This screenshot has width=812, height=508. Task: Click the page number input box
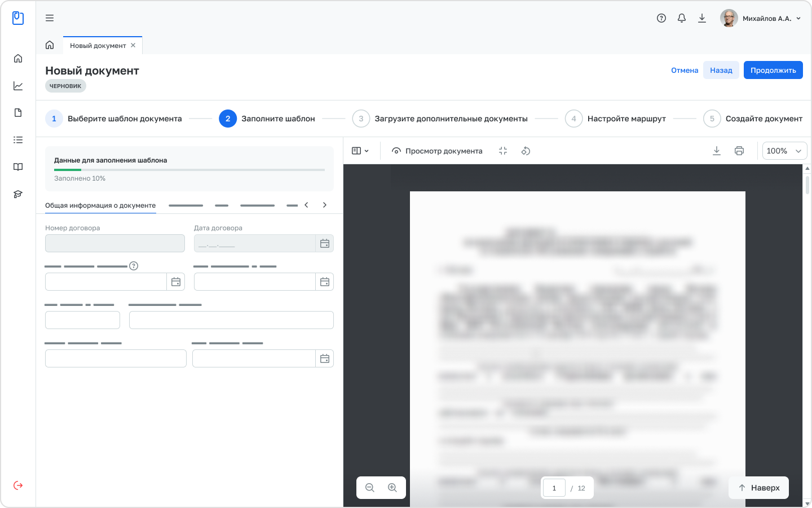pyautogui.click(x=554, y=488)
